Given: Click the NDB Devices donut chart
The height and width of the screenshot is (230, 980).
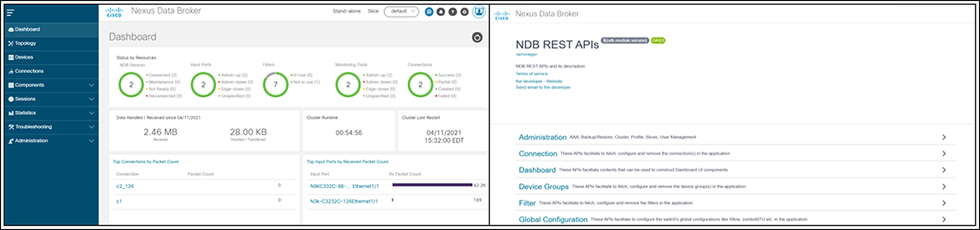Looking at the screenshot, I should (131, 85).
